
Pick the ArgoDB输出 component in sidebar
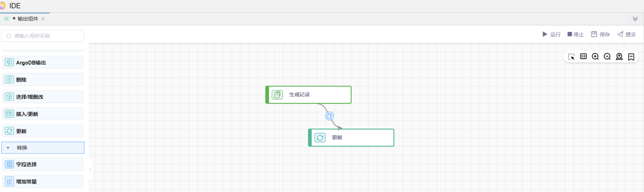tap(43, 62)
